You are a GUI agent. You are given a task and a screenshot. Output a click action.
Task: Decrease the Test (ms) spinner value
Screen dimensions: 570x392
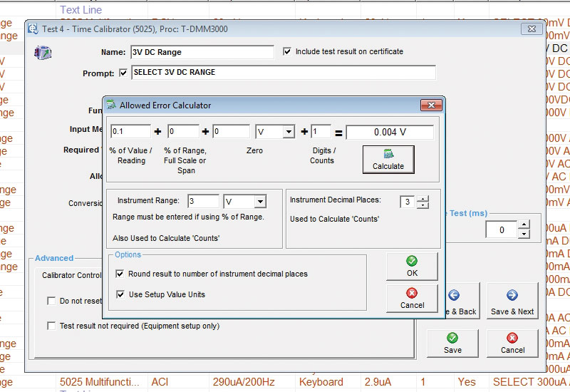tap(524, 234)
